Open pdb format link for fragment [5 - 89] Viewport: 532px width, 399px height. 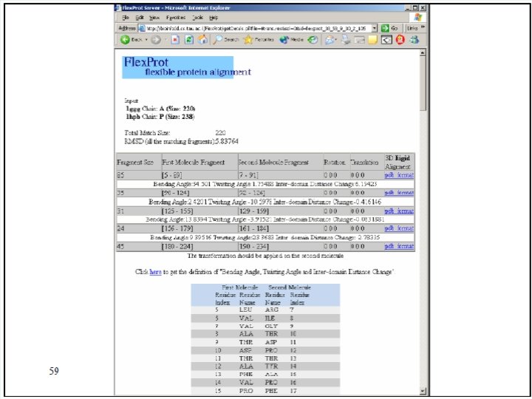click(x=399, y=175)
